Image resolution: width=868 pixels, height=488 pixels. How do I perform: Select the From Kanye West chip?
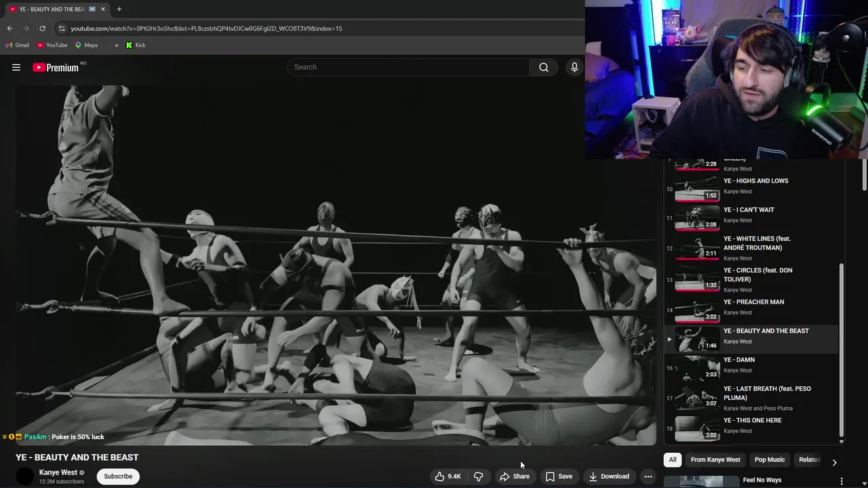click(x=715, y=460)
